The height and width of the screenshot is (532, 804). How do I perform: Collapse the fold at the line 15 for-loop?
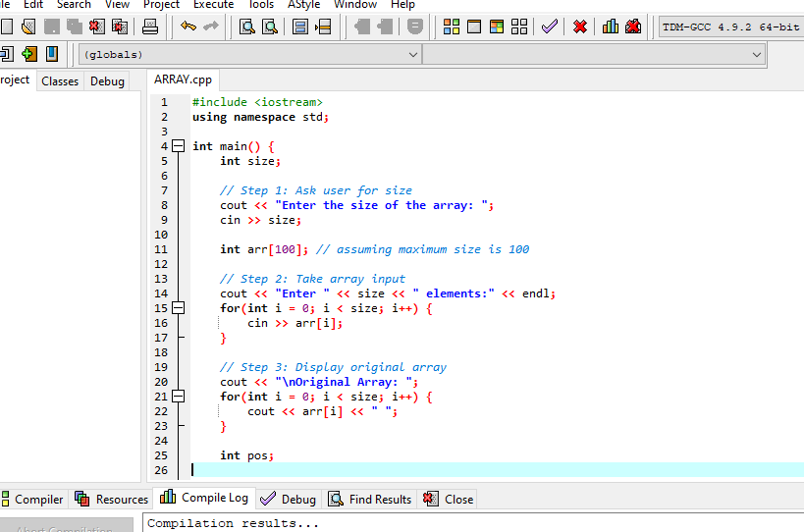point(179,308)
